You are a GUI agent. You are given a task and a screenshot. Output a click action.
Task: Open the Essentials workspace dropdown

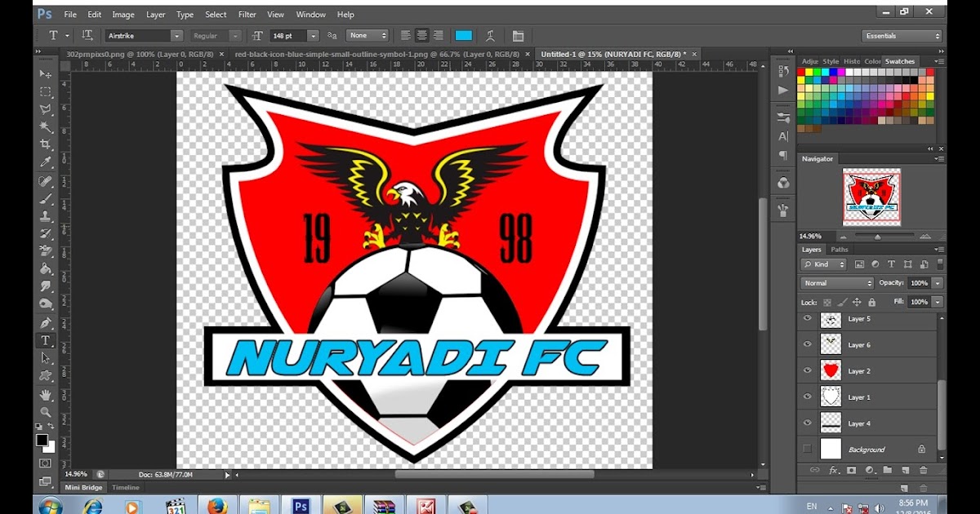tap(902, 36)
